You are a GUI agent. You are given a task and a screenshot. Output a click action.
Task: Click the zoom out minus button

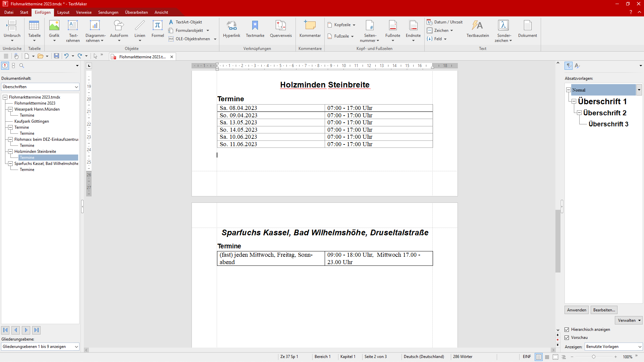pyautogui.click(x=572, y=357)
